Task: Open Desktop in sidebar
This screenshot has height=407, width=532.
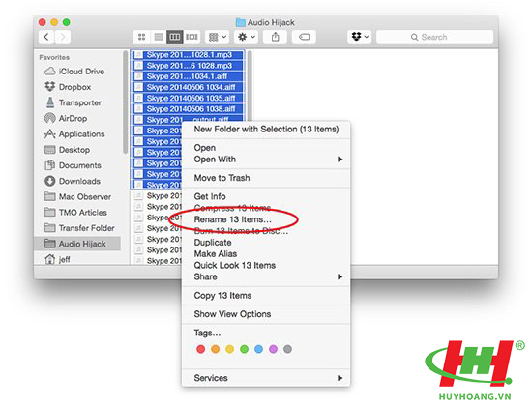Action: [67, 150]
